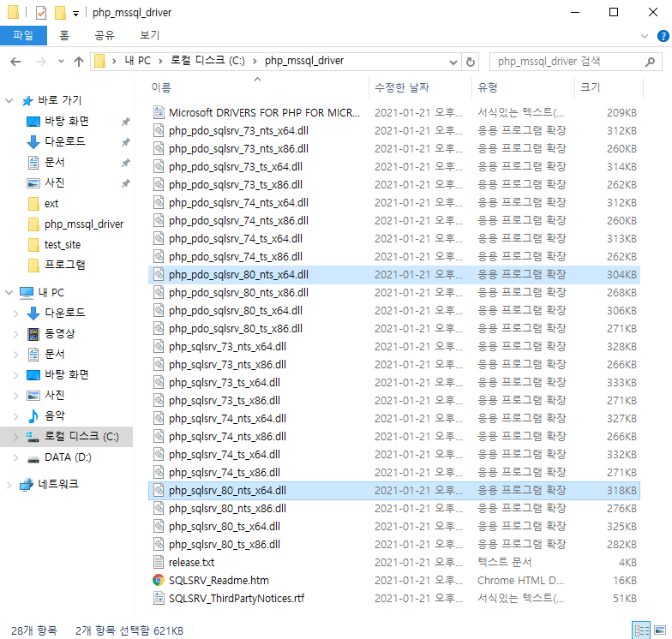Open 다운로드 in the quick access list

65,141
